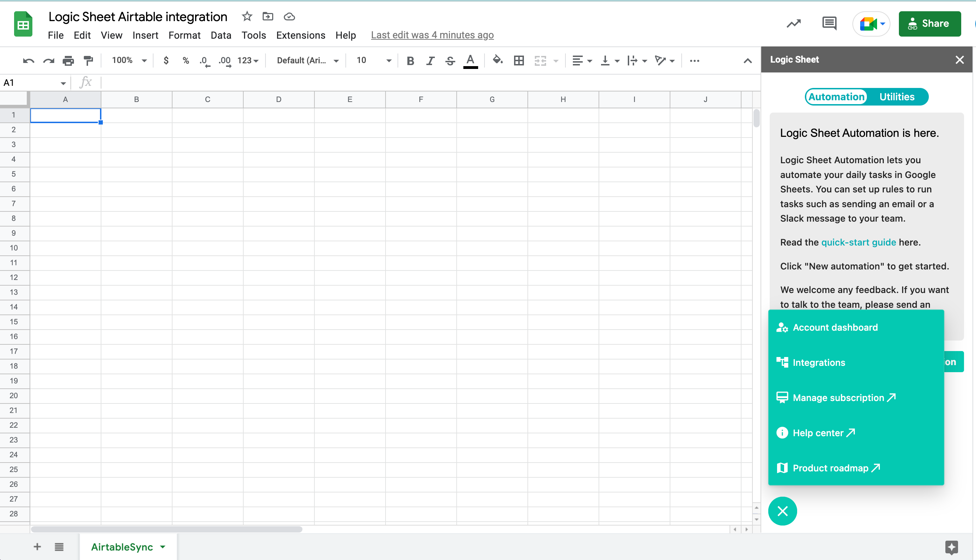Click the Add sheet plus icon
Viewport: 976px width, 560px height.
[x=37, y=547]
